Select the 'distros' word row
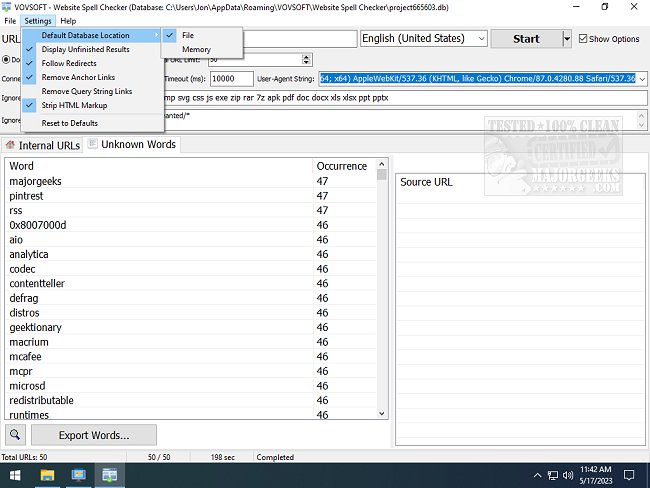Image resolution: width=650 pixels, height=488 pixels. [191, 313]
